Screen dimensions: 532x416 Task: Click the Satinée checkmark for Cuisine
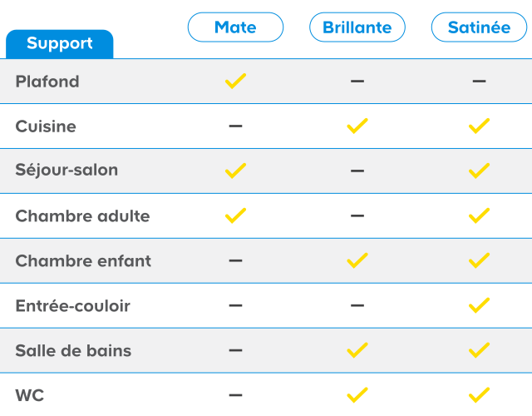(479, 126)
